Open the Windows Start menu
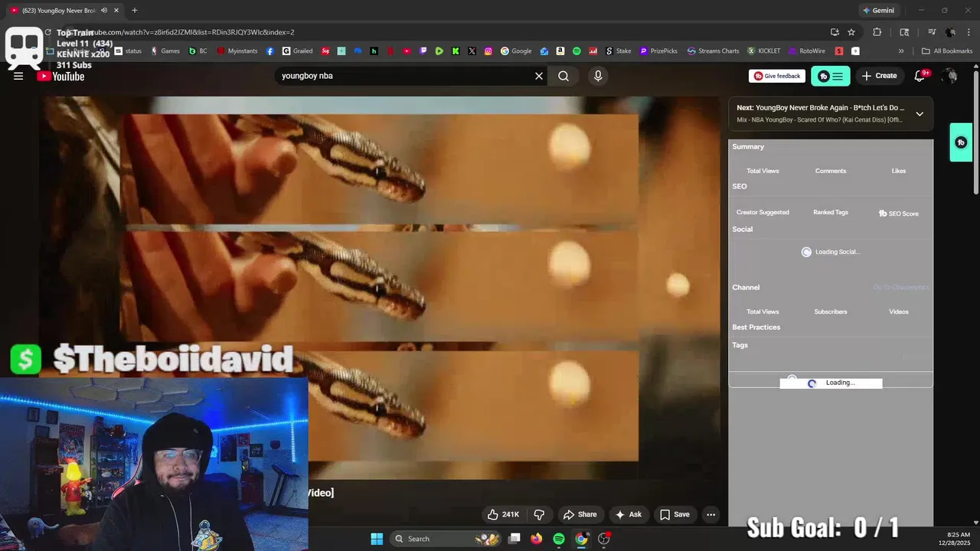 point(377,539)
